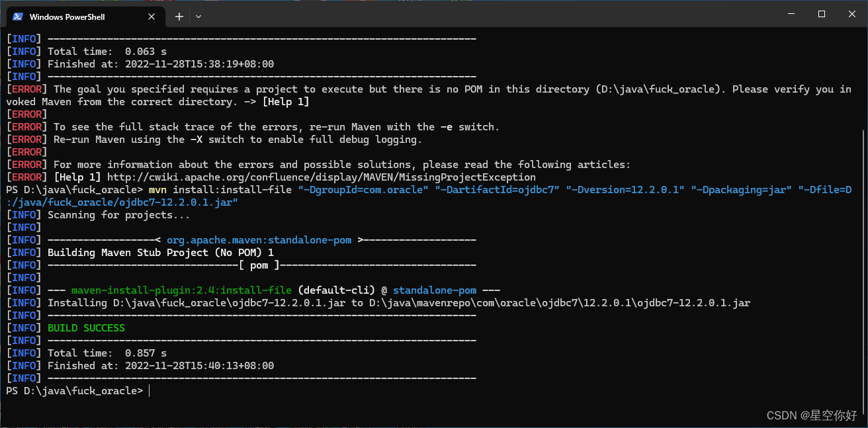Click the PowerShell icon in the tab
This screenshot has width=868, height=428.
pos(19,17)
